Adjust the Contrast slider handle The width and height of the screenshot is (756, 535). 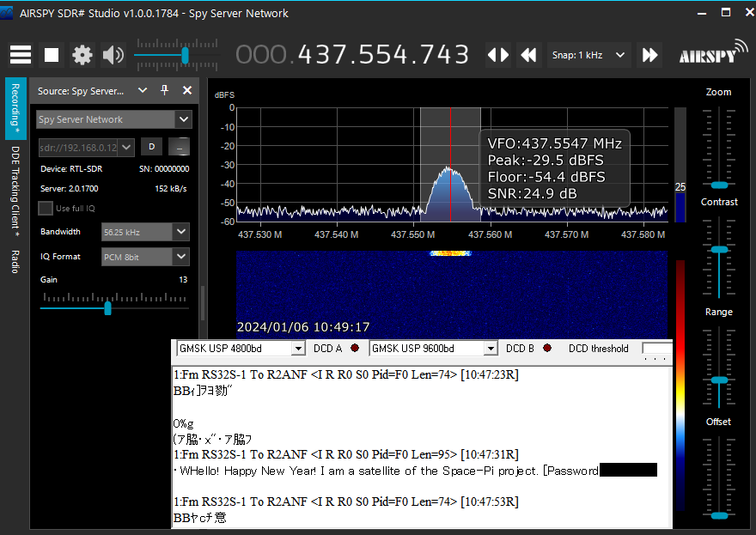(719, 250)
